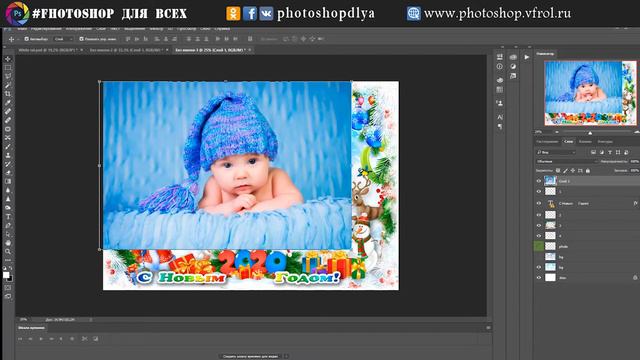Close the Без имени-3 document tab
Viewport: 640px width, 360px height.
[250, 50]
